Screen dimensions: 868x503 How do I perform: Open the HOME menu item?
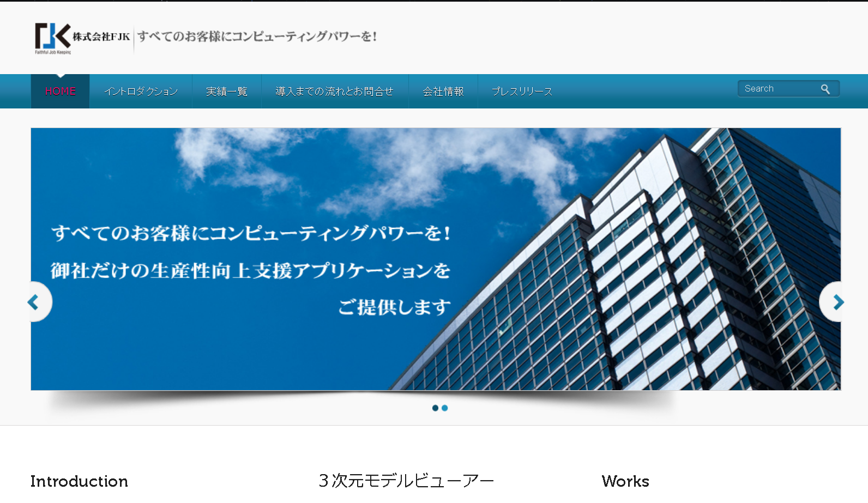(x=60, y=92)
